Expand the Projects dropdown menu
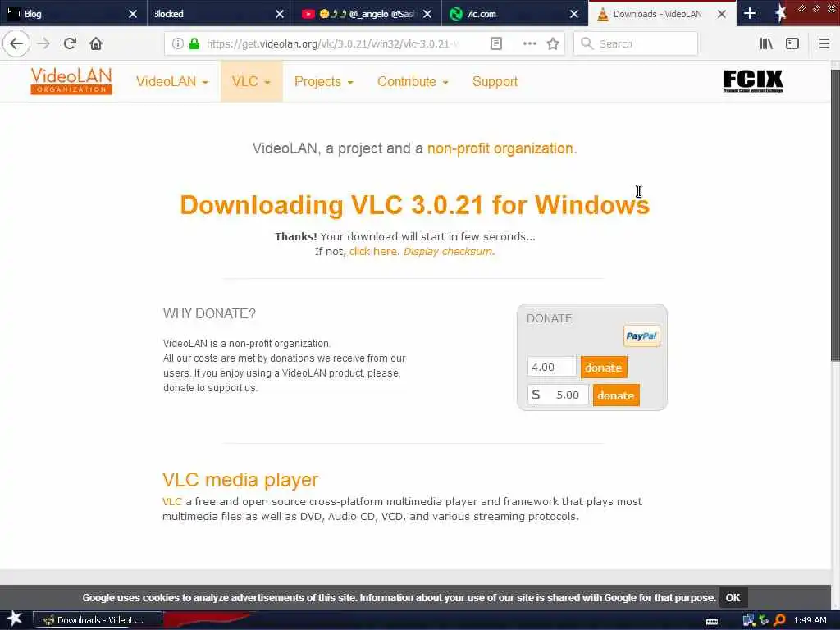Image resolution: width=840 pixels, height=630 pixels. pos(323,81)
